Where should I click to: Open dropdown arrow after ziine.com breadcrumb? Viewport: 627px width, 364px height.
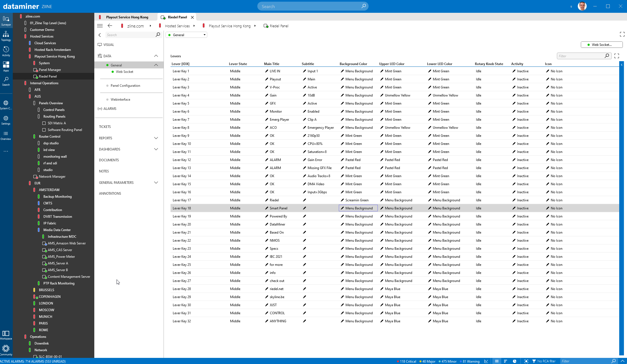click(150, 26)
